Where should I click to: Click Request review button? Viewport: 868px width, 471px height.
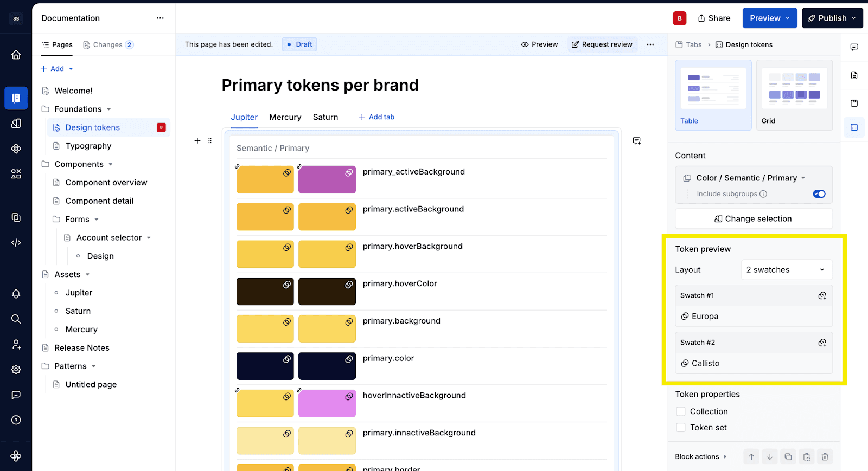602,44
